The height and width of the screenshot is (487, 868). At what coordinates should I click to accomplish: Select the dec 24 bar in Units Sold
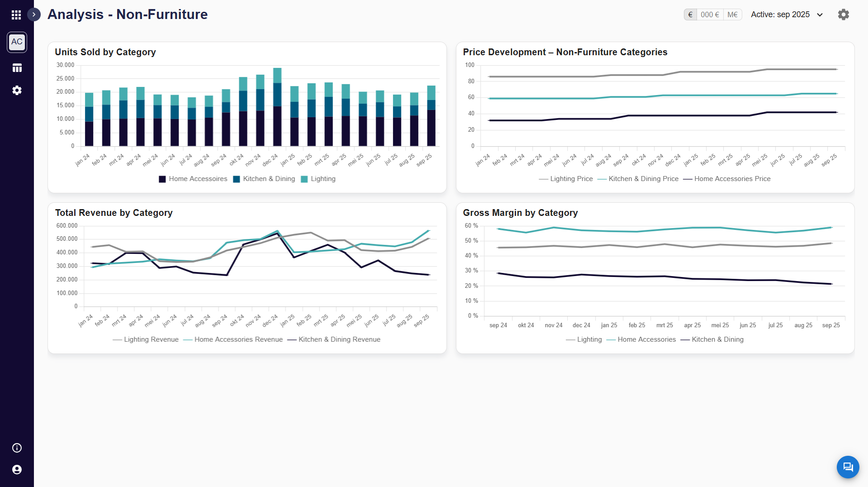pyautogui.click(x=277, y=107)
